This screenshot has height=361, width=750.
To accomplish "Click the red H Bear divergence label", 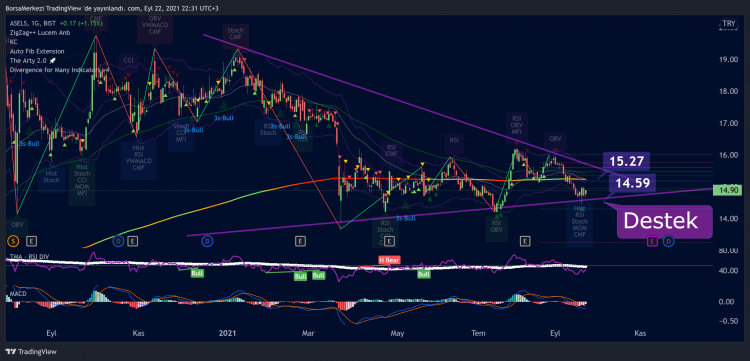I will (x=389, y=260).
